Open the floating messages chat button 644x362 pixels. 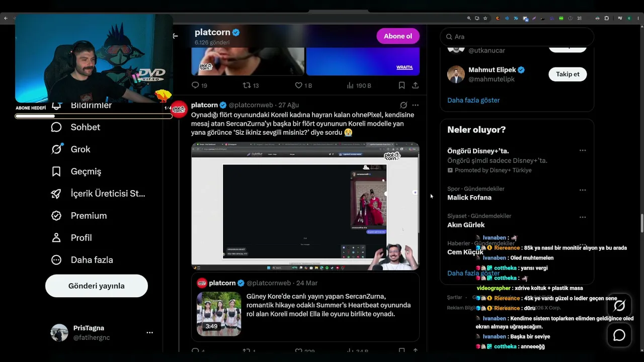(x=619, y=335)
